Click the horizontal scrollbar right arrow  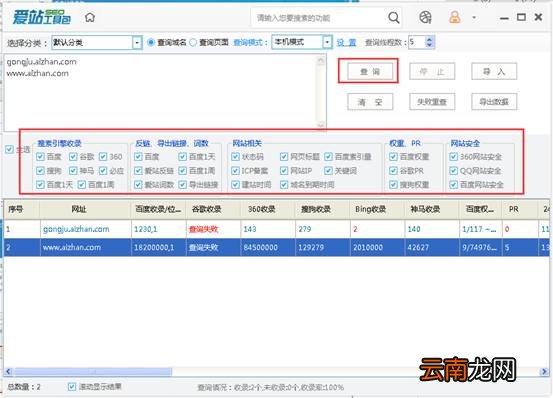pos(544,371)
